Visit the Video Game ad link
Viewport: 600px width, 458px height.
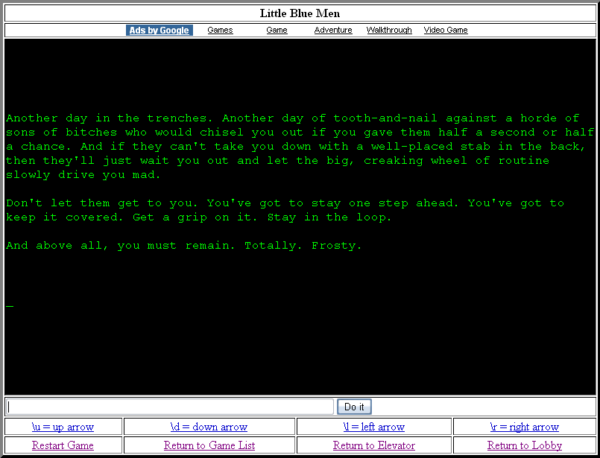coord(445,30)
